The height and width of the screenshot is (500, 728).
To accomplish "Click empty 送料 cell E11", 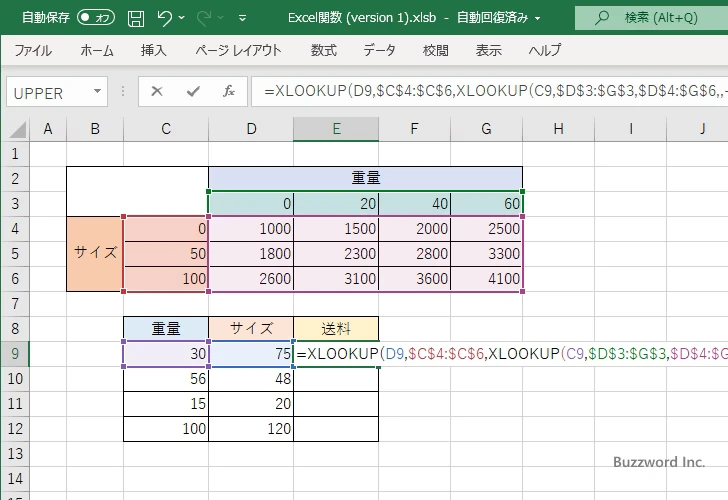I will tap(336, 404).
